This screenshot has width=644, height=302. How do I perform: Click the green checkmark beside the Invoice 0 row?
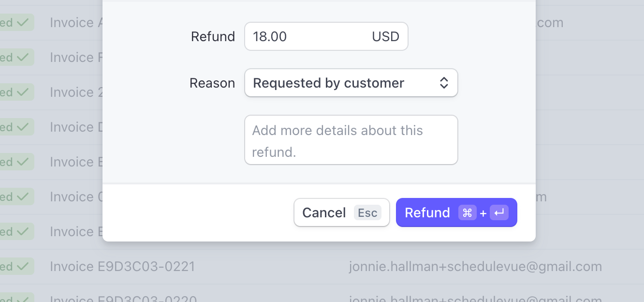22,197
